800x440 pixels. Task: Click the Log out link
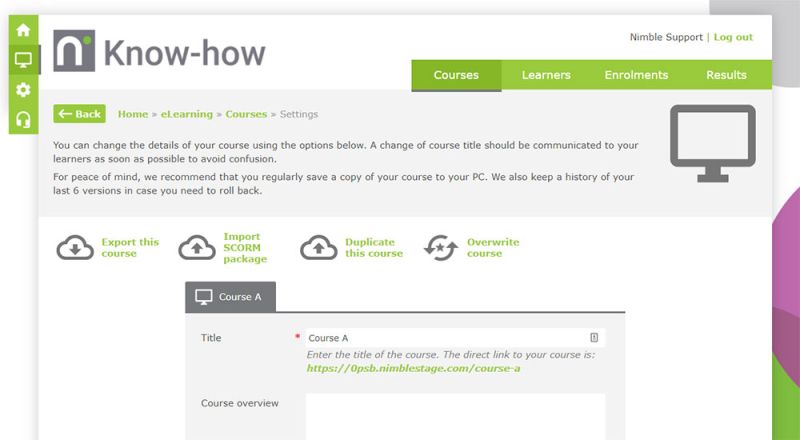[733, 37]
